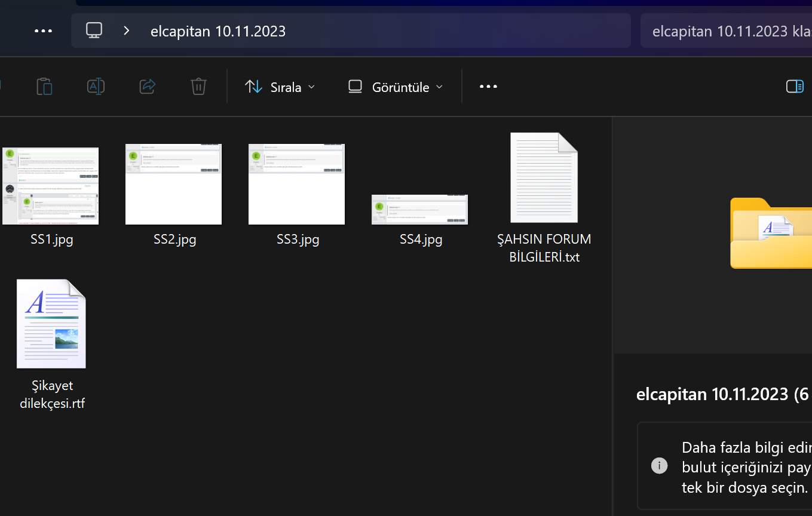Select the SS3.jpg thumbnail
812x516 pixels.
(x=296, y=184)
